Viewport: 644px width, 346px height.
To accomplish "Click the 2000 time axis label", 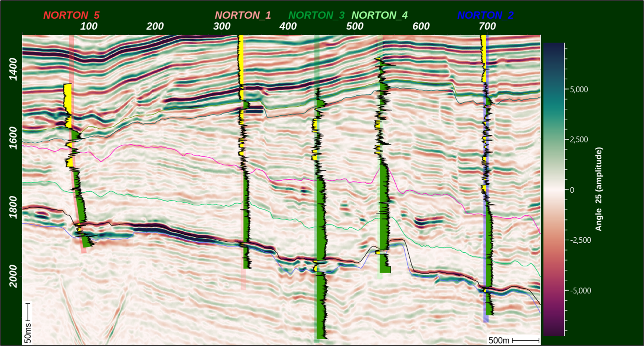I will 13,276.
